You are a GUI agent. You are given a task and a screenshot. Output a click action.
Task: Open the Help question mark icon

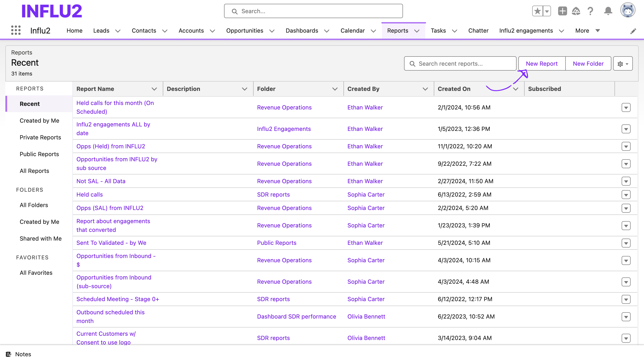tap(590, 11)
